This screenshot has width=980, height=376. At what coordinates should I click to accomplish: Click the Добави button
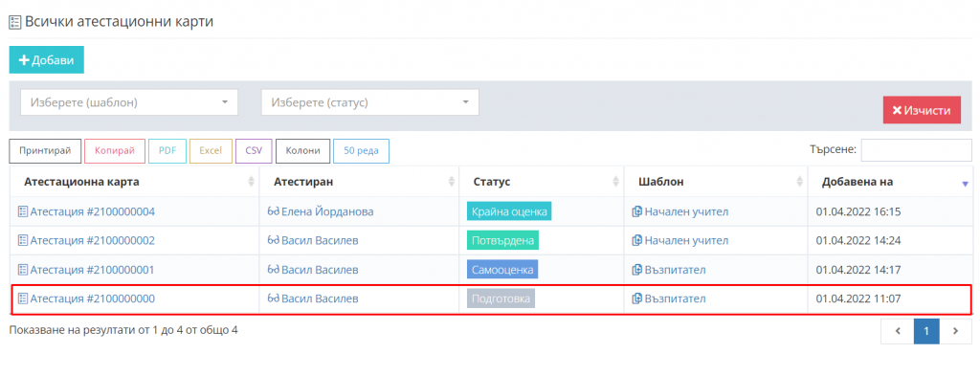click(x=46, y=60)
